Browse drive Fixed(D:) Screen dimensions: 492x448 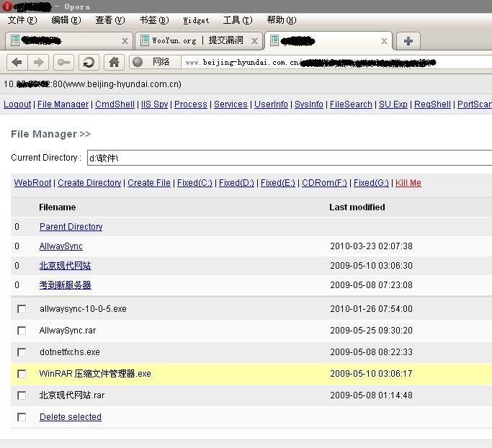pos(236,183)
